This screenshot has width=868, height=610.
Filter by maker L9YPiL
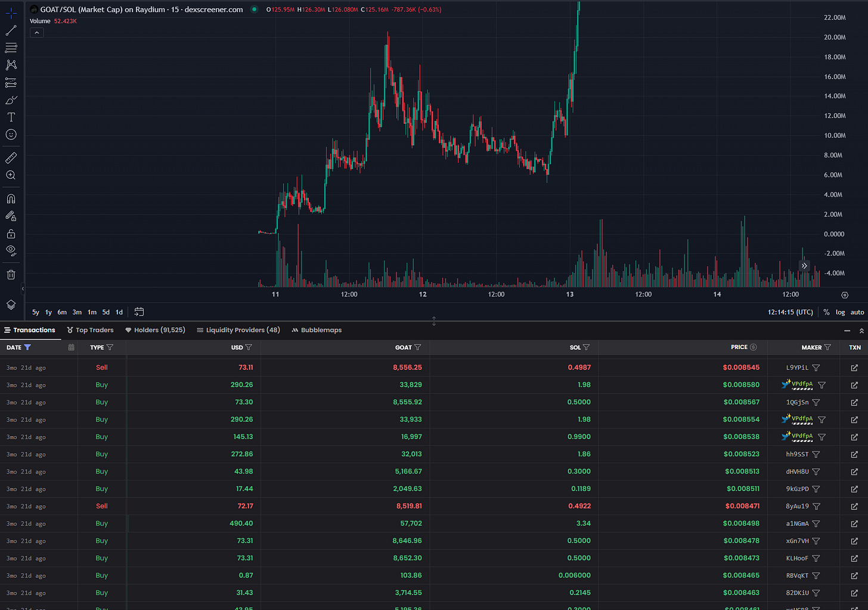click(x=816, y=368)
